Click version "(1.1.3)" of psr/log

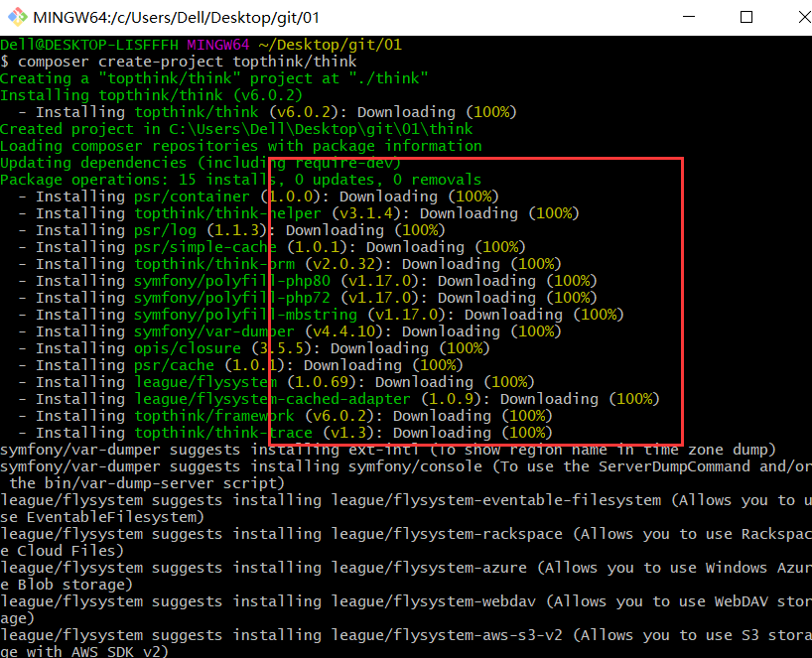(236, 230)
